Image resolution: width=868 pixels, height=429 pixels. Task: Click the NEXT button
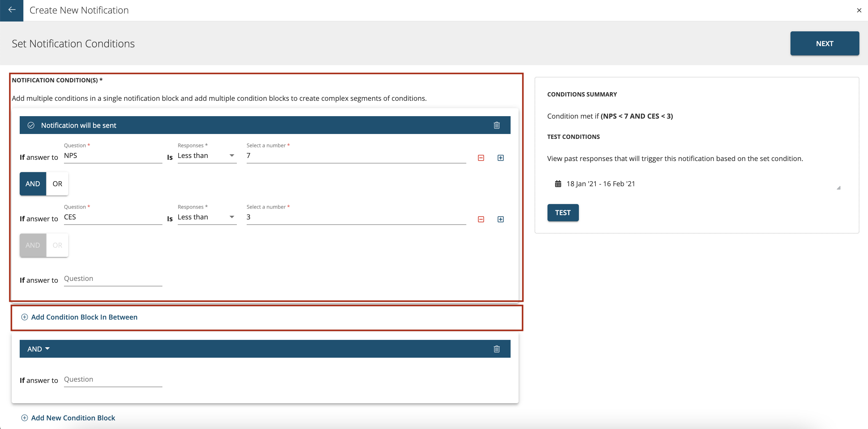(x=825, y=43)
